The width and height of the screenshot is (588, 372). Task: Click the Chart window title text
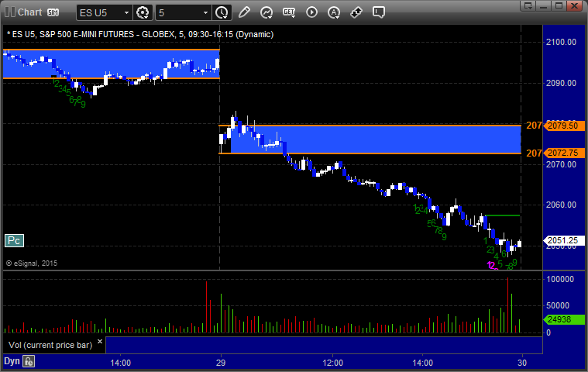point(30,12)
